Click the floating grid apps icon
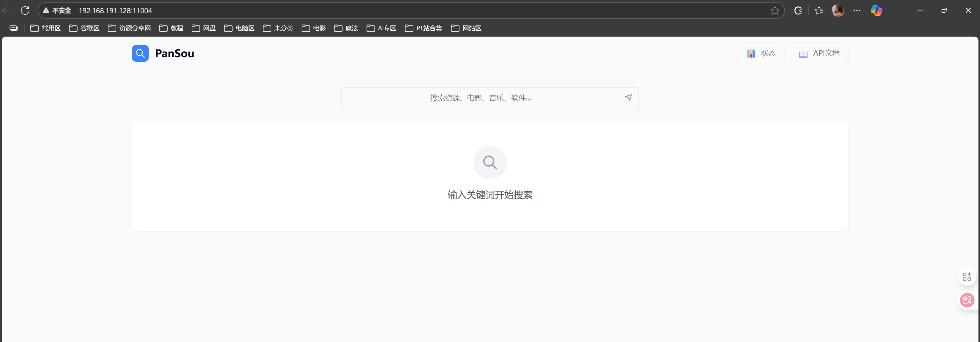This screenshot has height=342, width=980. click(967, 276)
